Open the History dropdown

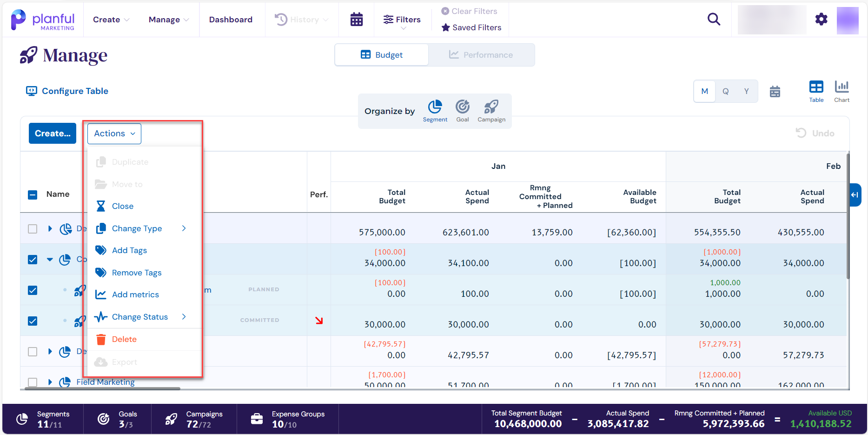click(x=302, y=20)
